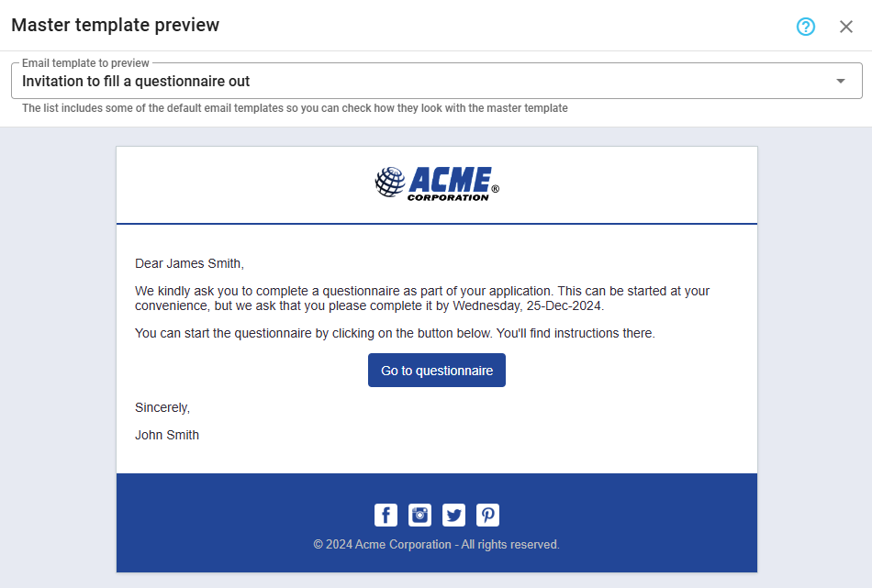The width and height of the screenshot is (872, 588).
Task: Click the John Smith signature
Action: [167, 435]
